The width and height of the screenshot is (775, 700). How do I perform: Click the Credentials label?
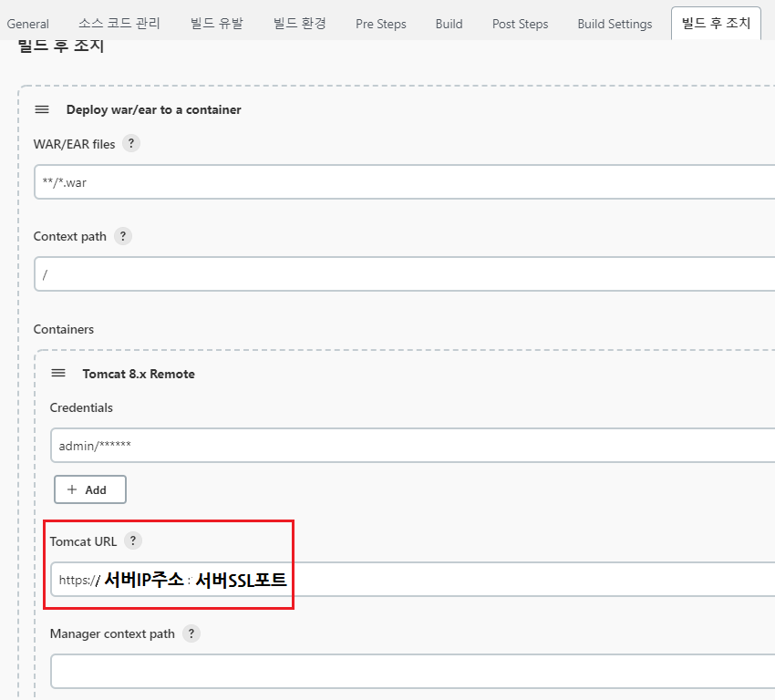[x=81, y=408]
